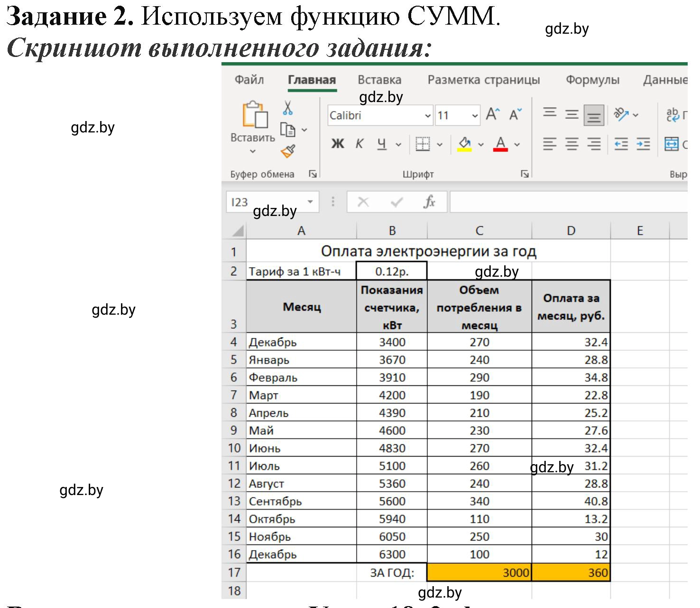Expand the Paste options arrow under Вставить
The width and height of the screenshot is (700, 608).
pos(253,151)
